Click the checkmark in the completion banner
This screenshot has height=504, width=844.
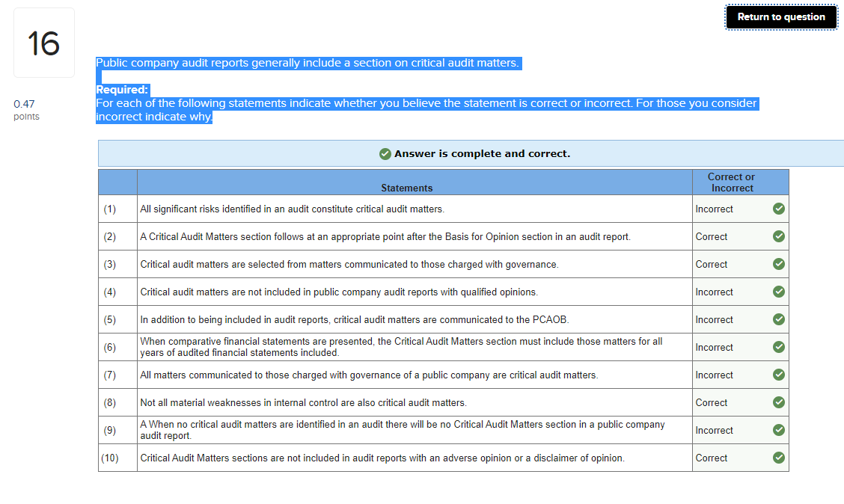point(385,153)
